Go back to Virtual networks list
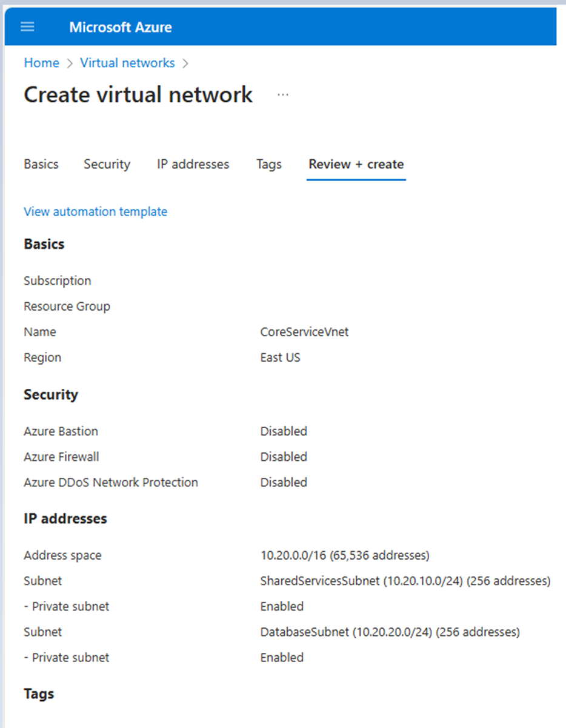Viewport: 566px width, 728px height. (x=127, y=62)
